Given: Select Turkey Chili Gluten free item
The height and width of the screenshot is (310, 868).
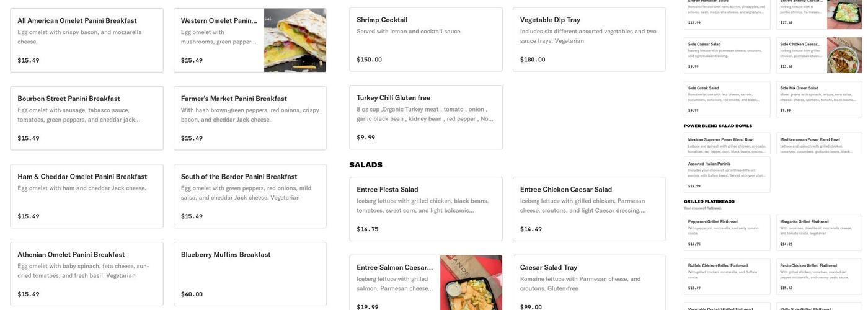Looking at the screenshot, I should (x=426, y=117).
